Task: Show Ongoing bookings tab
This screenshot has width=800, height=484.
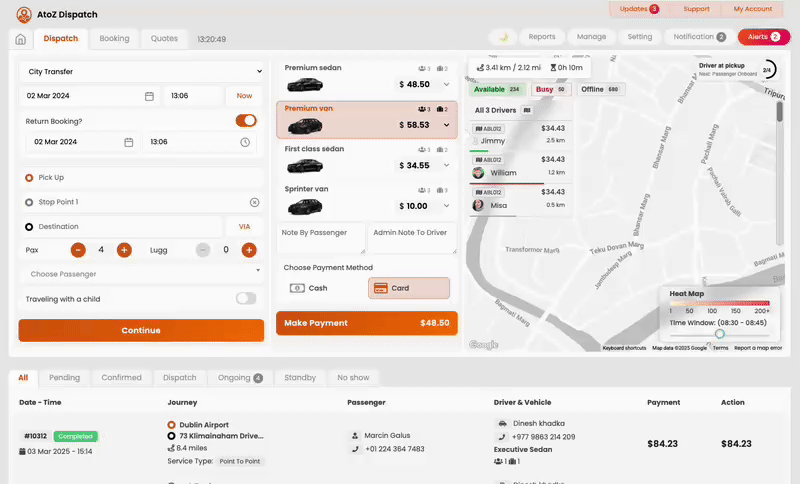Action: [240, 378]
